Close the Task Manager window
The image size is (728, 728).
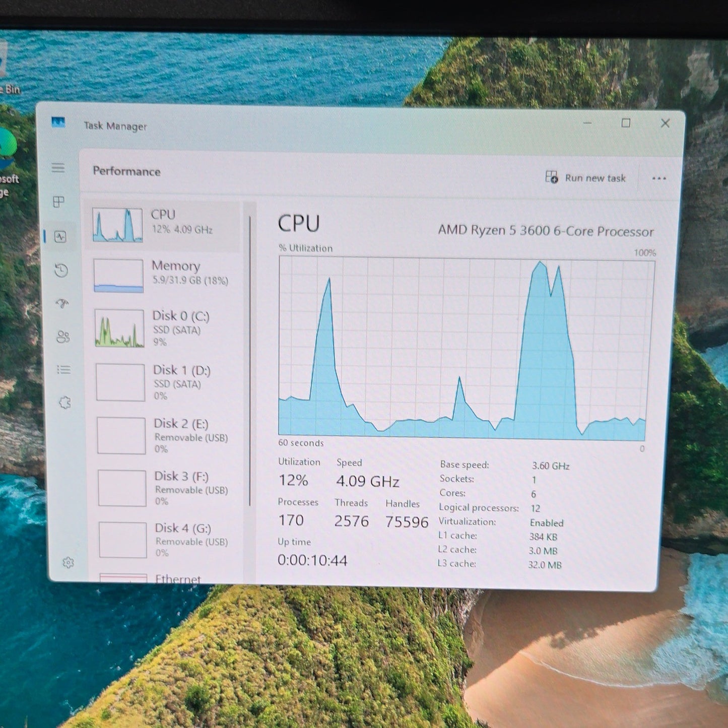tap(665, 123)
